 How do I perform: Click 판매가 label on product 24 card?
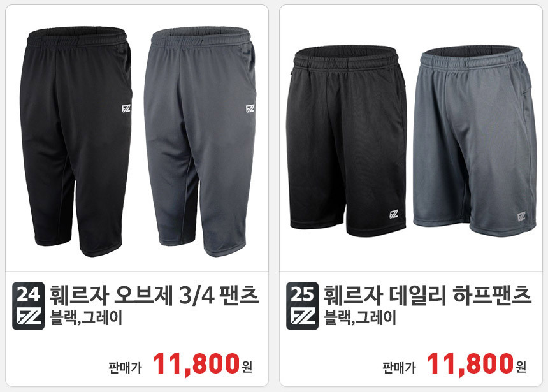click(125, 368)
